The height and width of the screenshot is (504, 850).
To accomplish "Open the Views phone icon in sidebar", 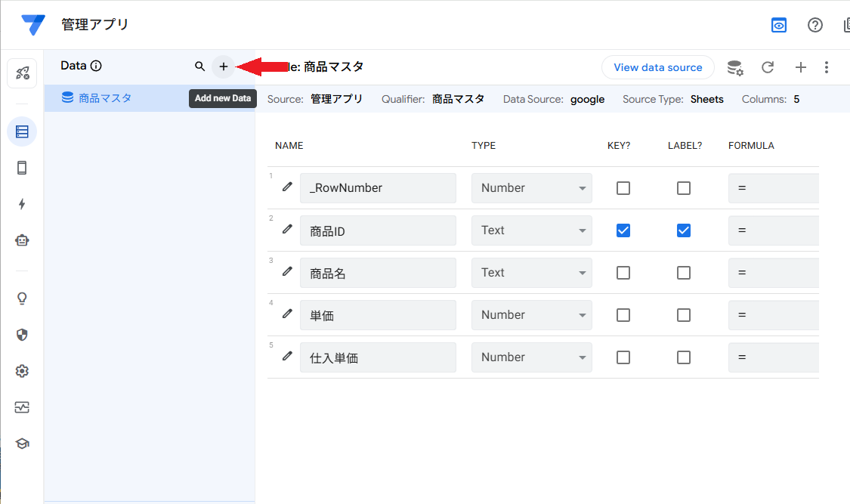I will point(22,168).
